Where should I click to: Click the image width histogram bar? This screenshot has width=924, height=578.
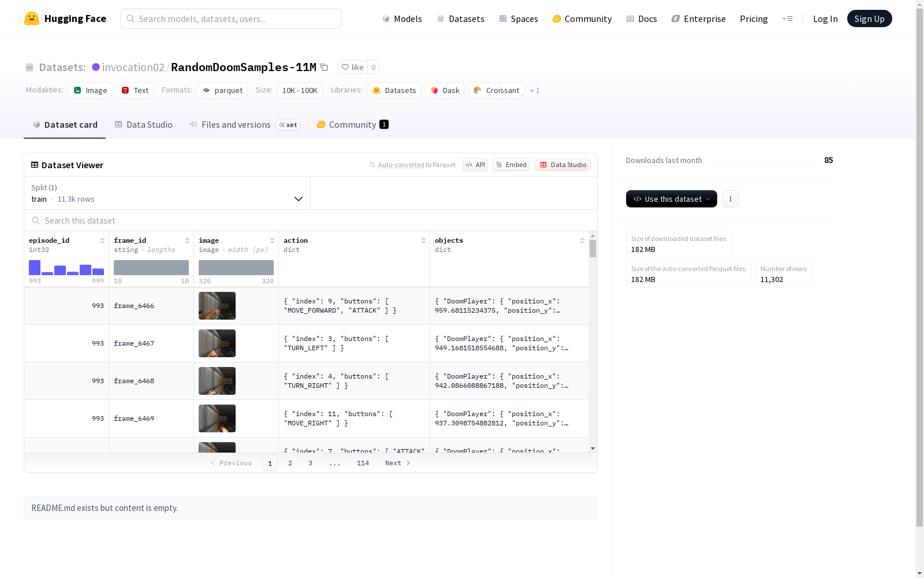[236, 268]
